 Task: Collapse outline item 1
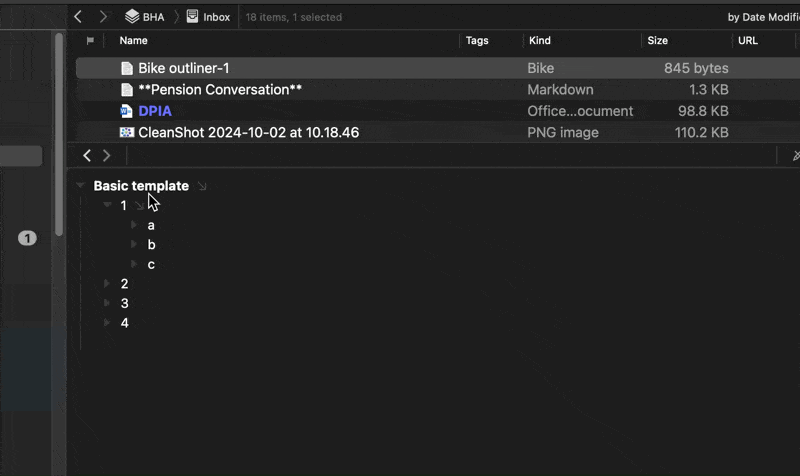tap(107, 205)
